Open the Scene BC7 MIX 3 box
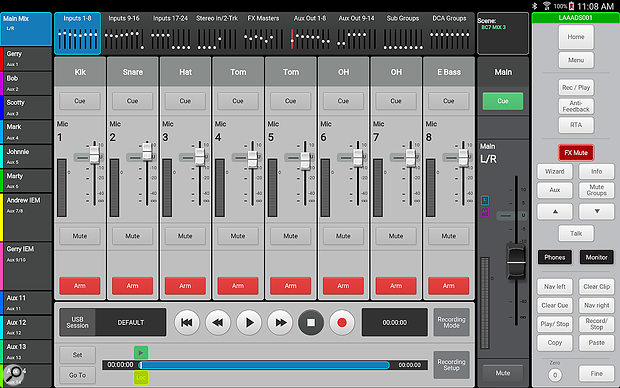Screen dimensions: 620x388 (x=503, y=33)
